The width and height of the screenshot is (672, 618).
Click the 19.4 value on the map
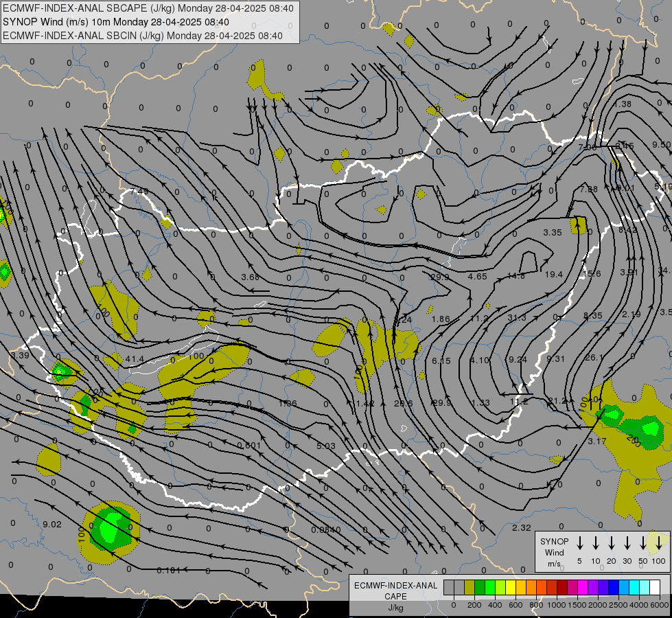pyautogui.click(x=554, y=274)
